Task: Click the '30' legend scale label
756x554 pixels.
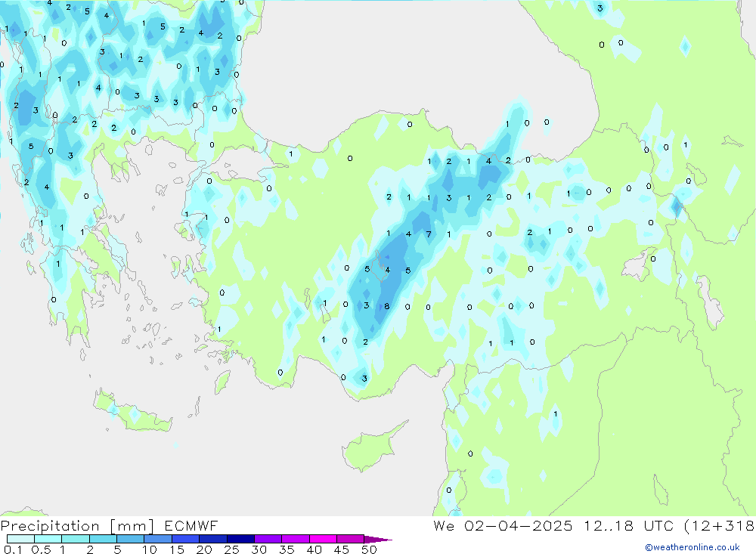Action: (x=259, y=549)
